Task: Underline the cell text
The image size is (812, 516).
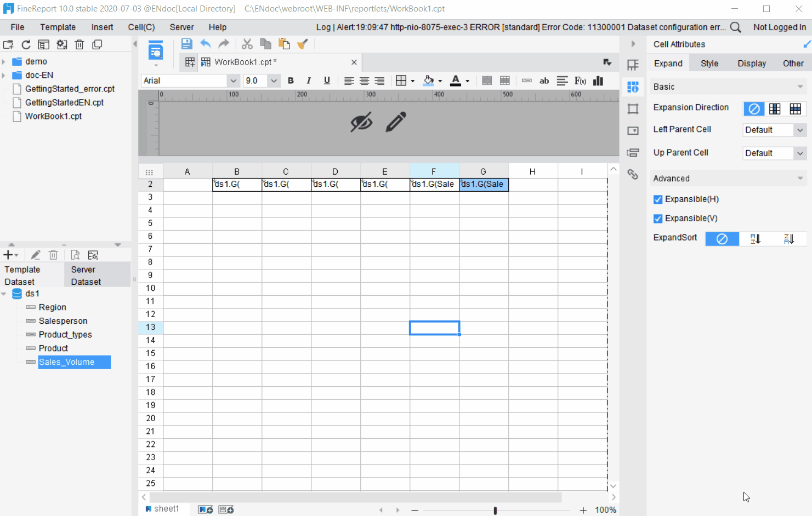Action: pyautogui.click(x=327, y=81)
